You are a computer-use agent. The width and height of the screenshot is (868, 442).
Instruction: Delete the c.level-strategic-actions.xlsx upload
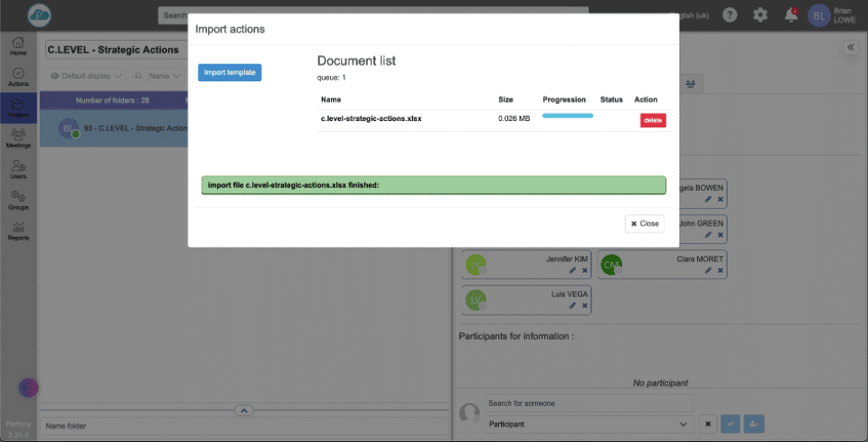653,120
